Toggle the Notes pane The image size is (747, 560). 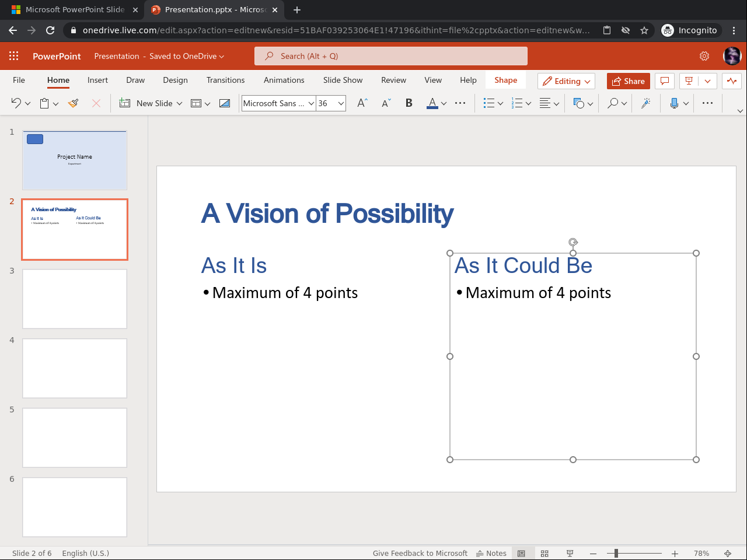point(491,553)
